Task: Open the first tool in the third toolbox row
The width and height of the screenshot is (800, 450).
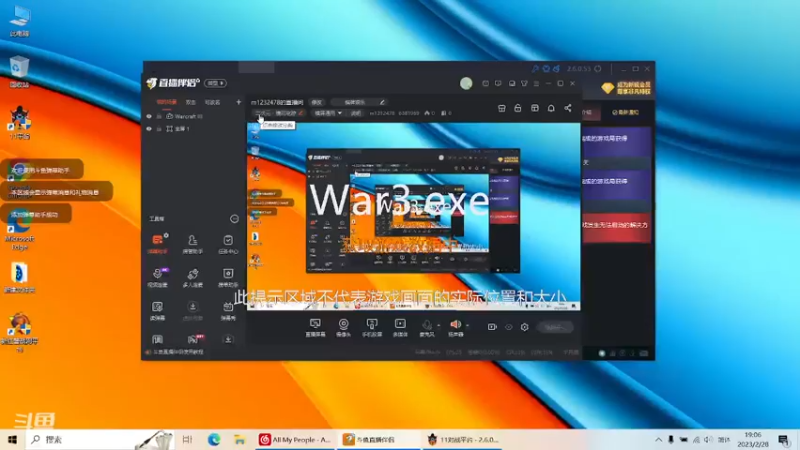Action: click(157, 310)
